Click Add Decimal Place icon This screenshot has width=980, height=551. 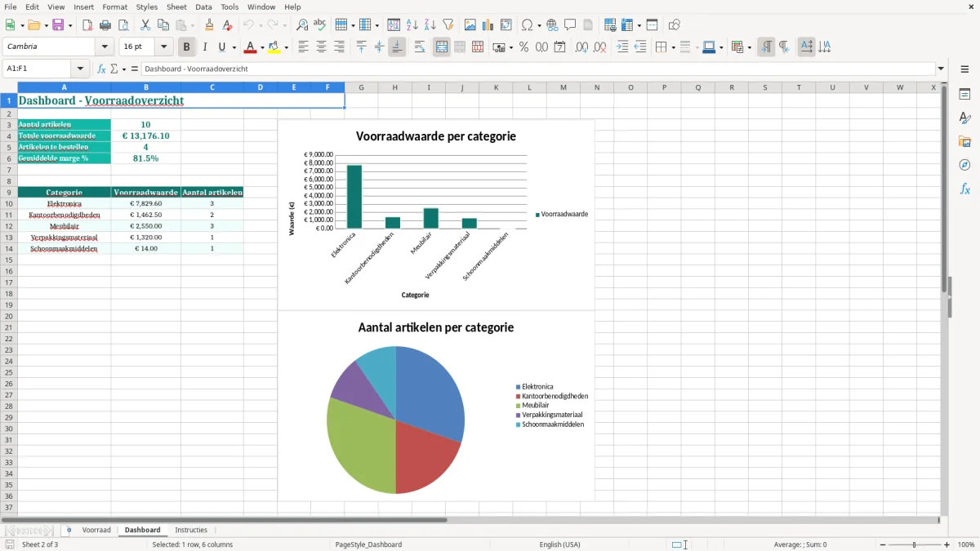[x=581, y=47]
